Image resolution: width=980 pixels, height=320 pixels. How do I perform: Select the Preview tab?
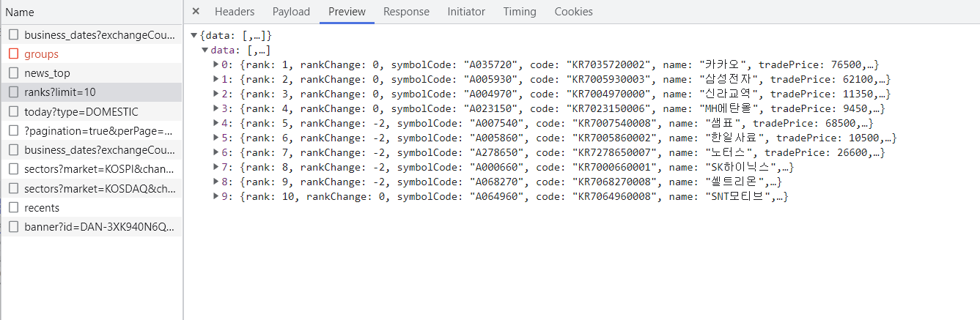347,12
